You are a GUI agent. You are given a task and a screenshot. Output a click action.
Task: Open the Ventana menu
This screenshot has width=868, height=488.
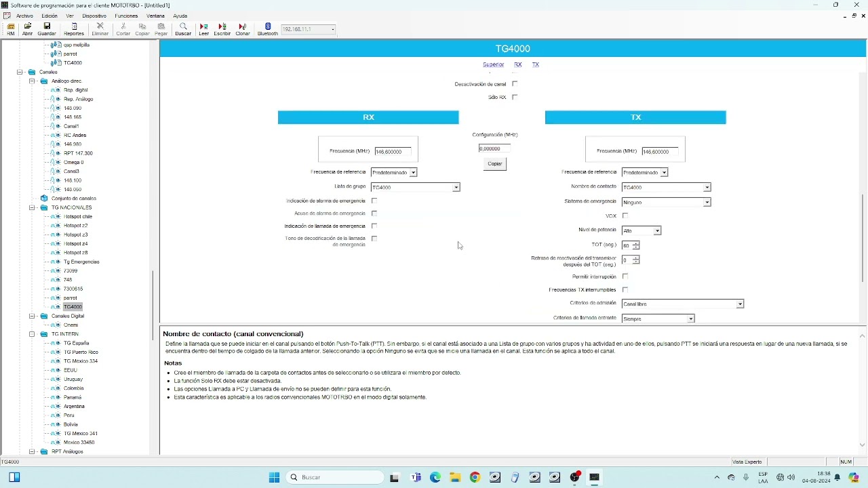[x=155, y=16]
